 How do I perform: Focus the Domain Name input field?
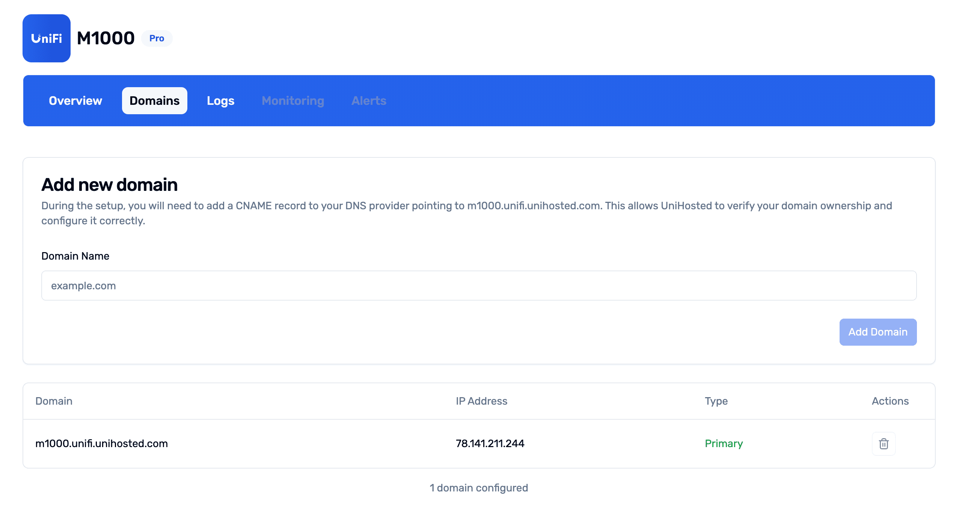tap(479, 286)
